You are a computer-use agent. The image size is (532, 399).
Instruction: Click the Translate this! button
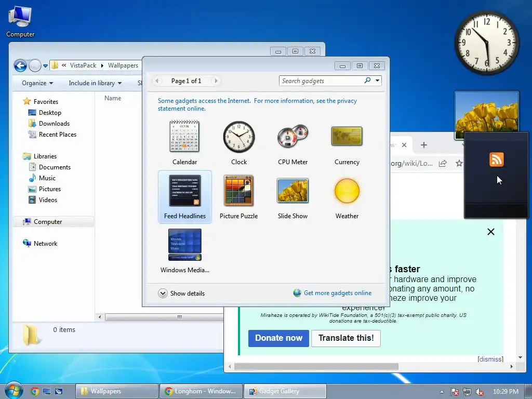pos(345,338)
